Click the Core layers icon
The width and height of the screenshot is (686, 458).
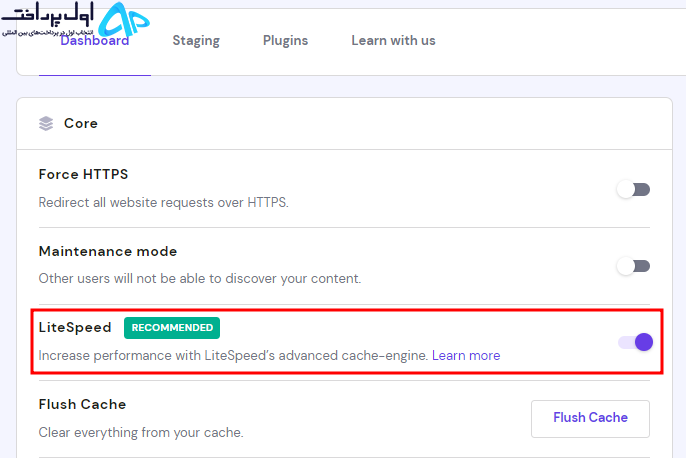pyautogui.click(x=46, y=123)
